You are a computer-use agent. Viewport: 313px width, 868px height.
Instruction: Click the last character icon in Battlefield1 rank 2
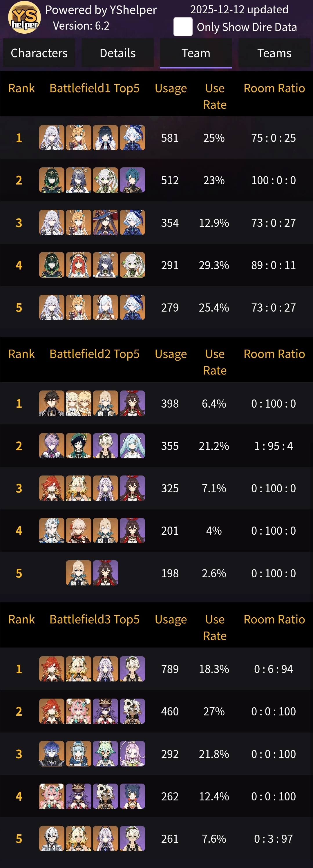(x=132, y=180)
